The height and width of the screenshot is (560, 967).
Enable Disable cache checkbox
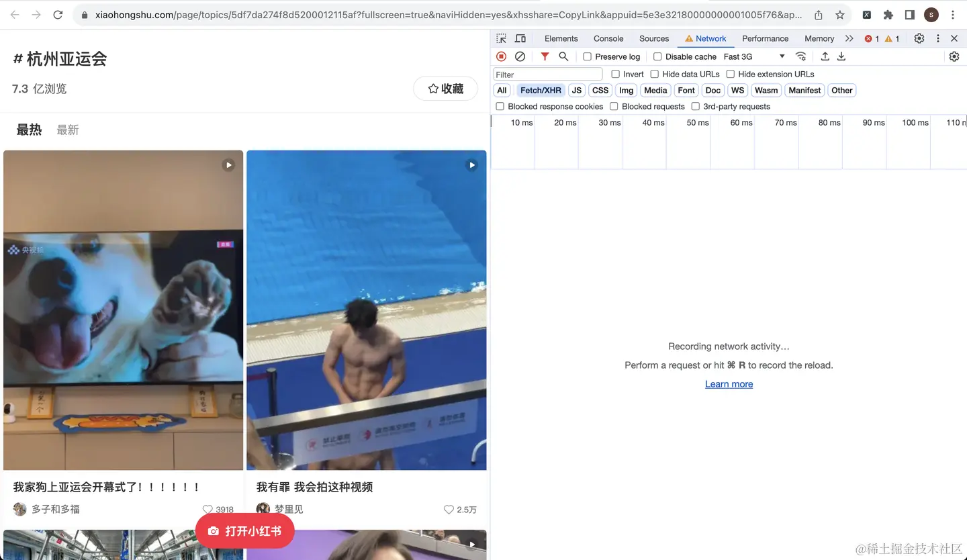657,56
